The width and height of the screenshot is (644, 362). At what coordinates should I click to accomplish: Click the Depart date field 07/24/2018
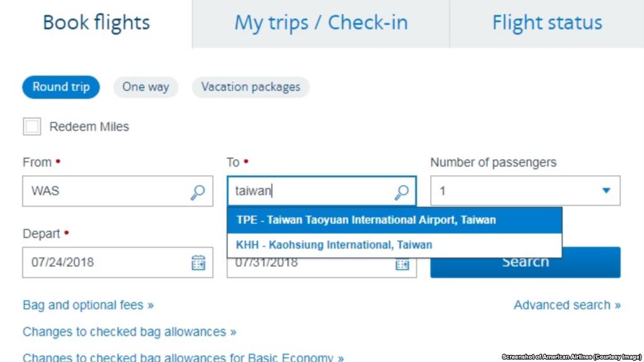[104, 263]
